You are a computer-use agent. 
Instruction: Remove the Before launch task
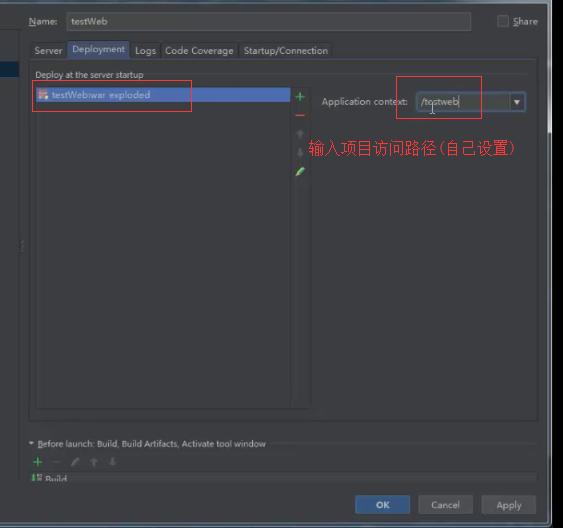coord(56,462)
